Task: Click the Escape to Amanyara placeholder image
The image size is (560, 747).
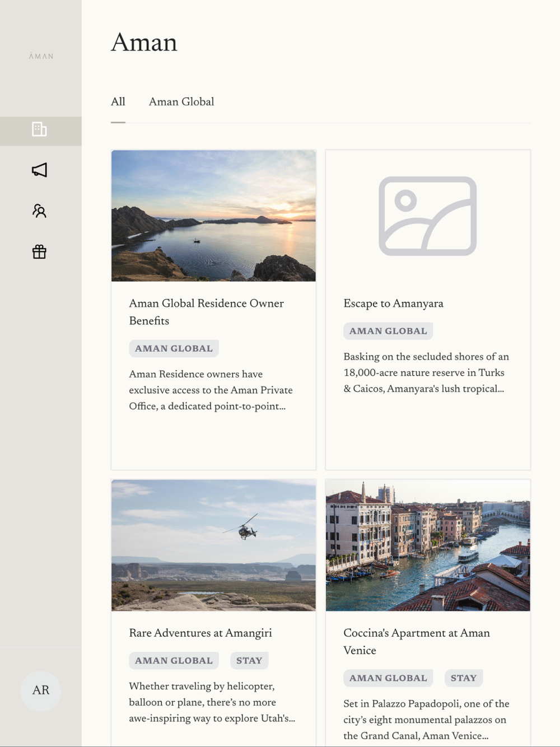Action: 428,216
